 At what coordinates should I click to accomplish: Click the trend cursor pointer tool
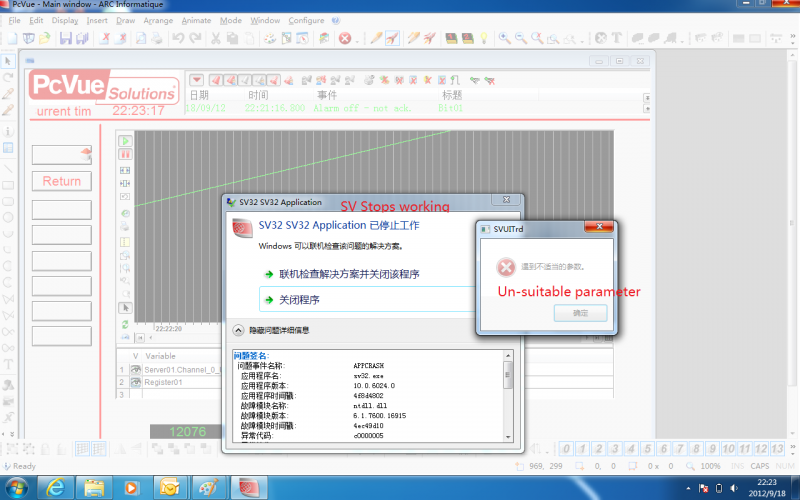(125, 308)
